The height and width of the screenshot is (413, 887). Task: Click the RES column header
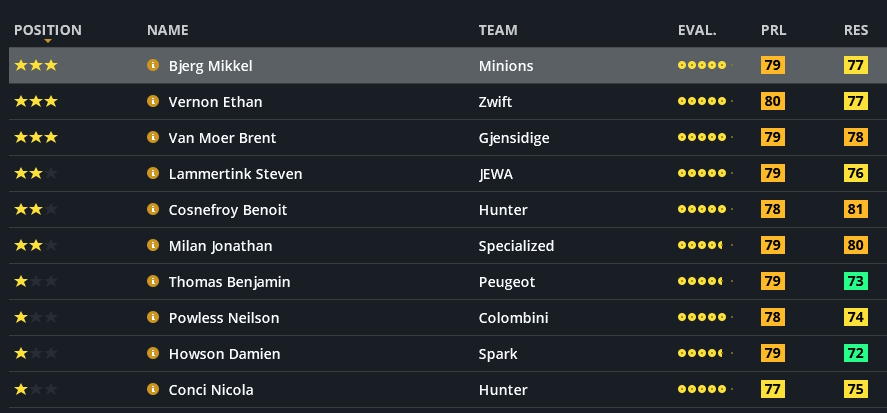[x=855, y=30]
